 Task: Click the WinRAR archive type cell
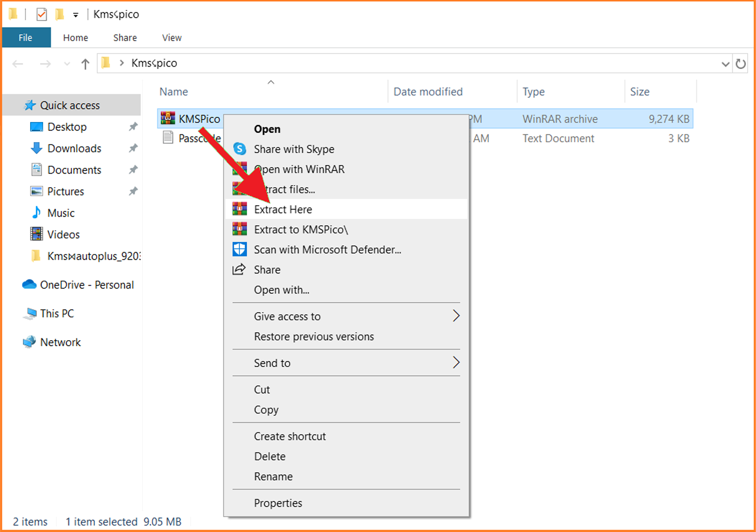point(560,119)
